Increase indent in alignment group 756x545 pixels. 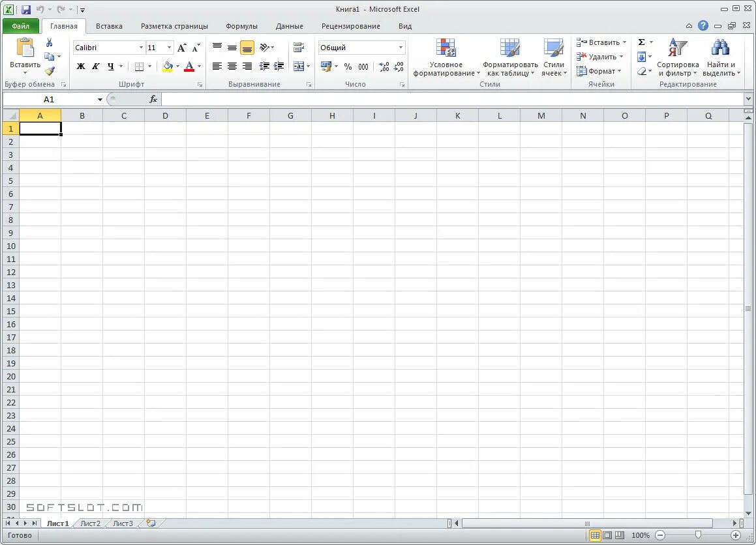279,66
